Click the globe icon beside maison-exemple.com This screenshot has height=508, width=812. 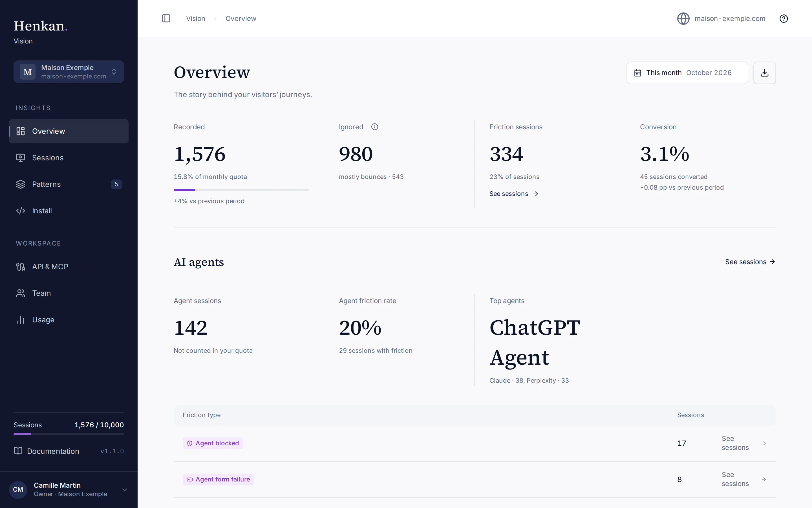683,18
